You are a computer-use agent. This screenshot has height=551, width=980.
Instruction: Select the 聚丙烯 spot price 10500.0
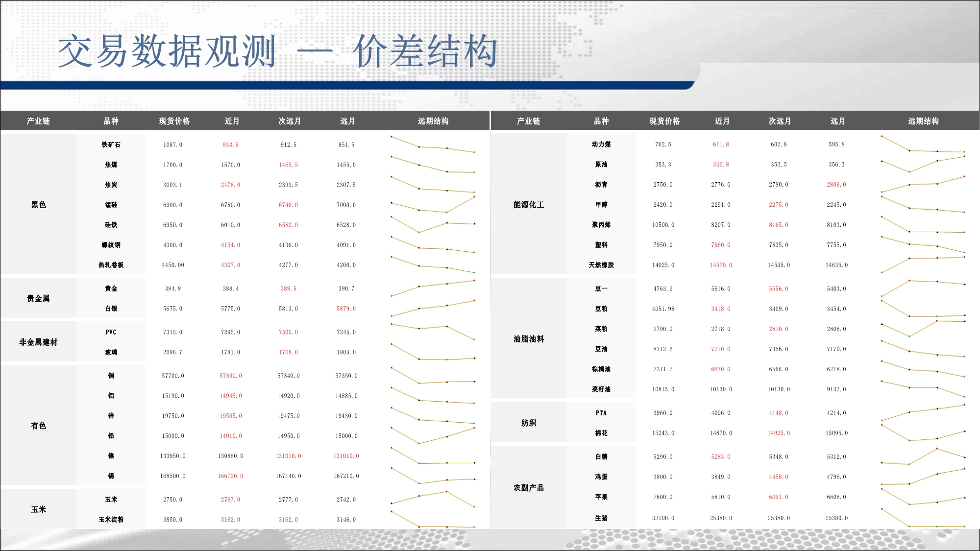(x=663, y=225)
